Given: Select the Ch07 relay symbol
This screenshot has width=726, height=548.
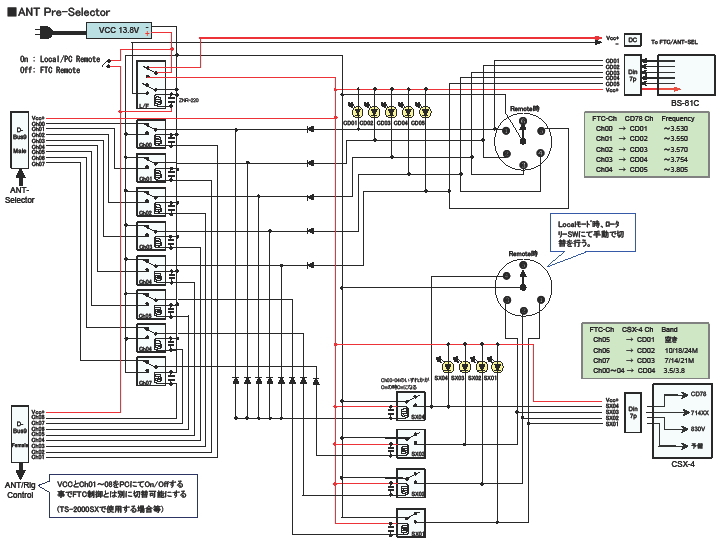Looking at the screenshot, I should (151, 371).
